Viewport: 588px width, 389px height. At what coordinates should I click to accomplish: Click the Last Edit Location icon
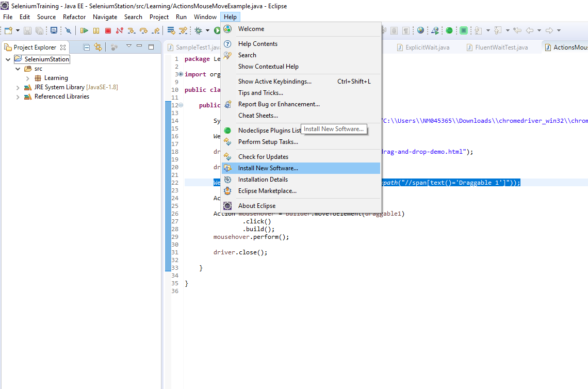[x=517, y=30]
